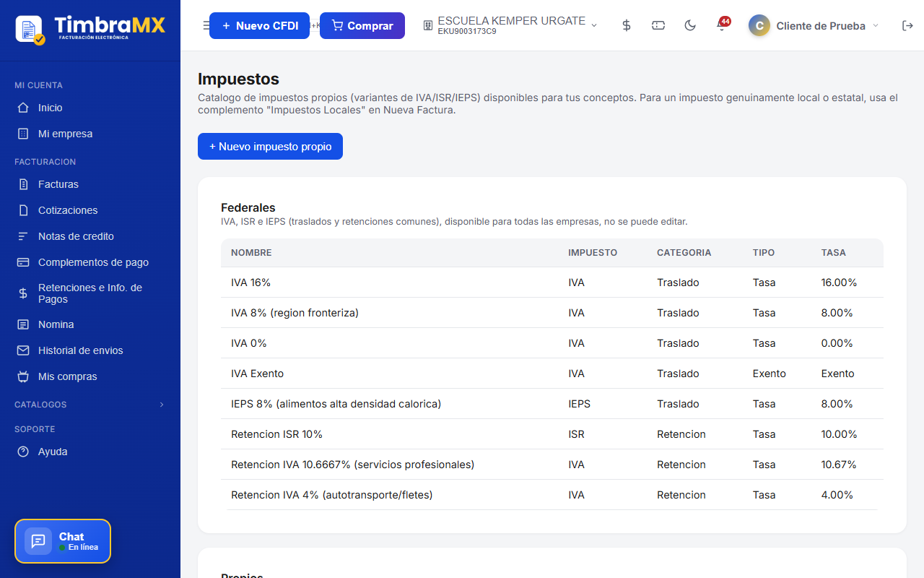Click the Historial de envios mail icon
Viewport: 924px width, 578px height.
click(23, 350)
